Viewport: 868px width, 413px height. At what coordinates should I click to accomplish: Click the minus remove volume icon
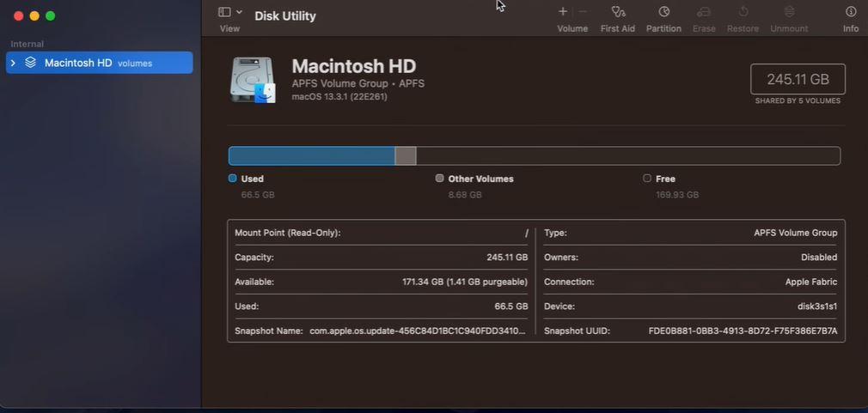pyautogui.click(x=583, y=11)
